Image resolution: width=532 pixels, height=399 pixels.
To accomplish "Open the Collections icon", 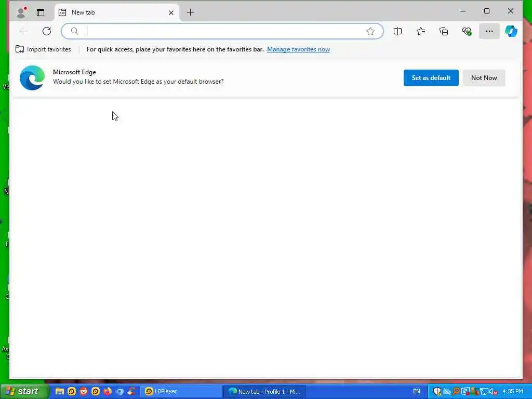I will click(x=444, y=31).
